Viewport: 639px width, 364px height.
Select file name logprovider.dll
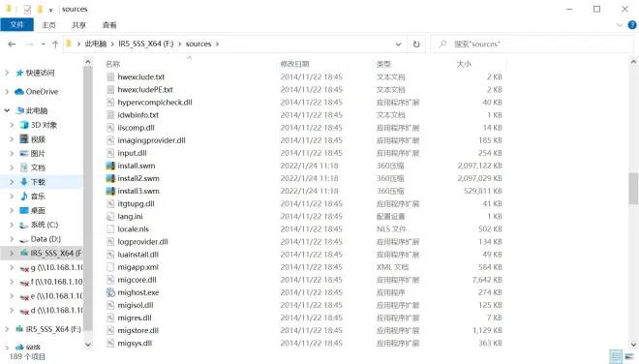point(142,242)
